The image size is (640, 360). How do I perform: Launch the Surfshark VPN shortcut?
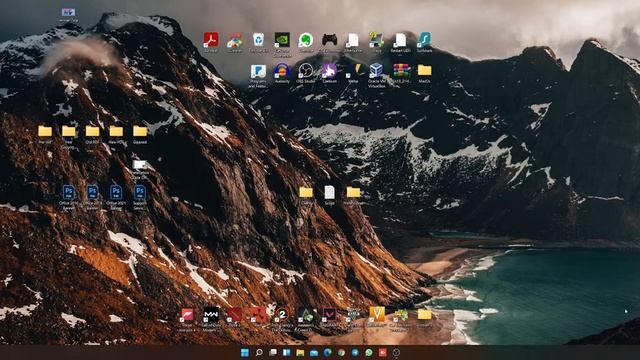(x=424, y=40)
